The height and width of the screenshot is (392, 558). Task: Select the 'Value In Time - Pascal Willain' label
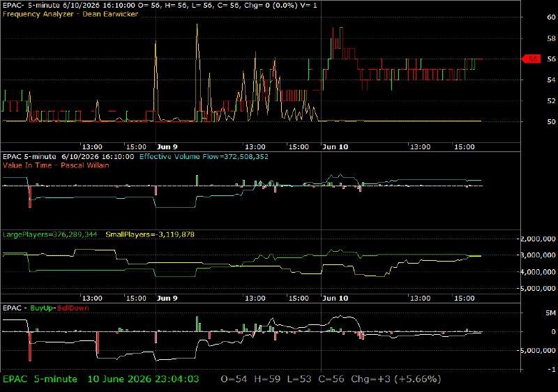point(56,165)
